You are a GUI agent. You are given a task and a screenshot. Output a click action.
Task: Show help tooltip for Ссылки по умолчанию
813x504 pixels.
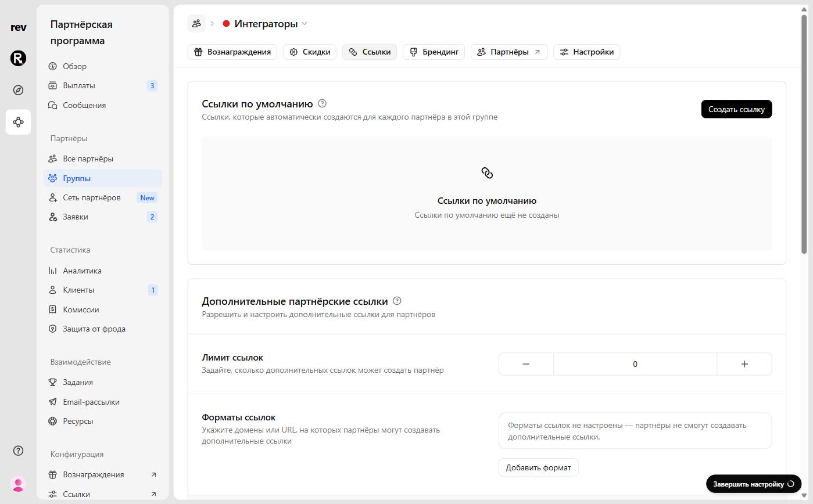(x=322, y=103)
